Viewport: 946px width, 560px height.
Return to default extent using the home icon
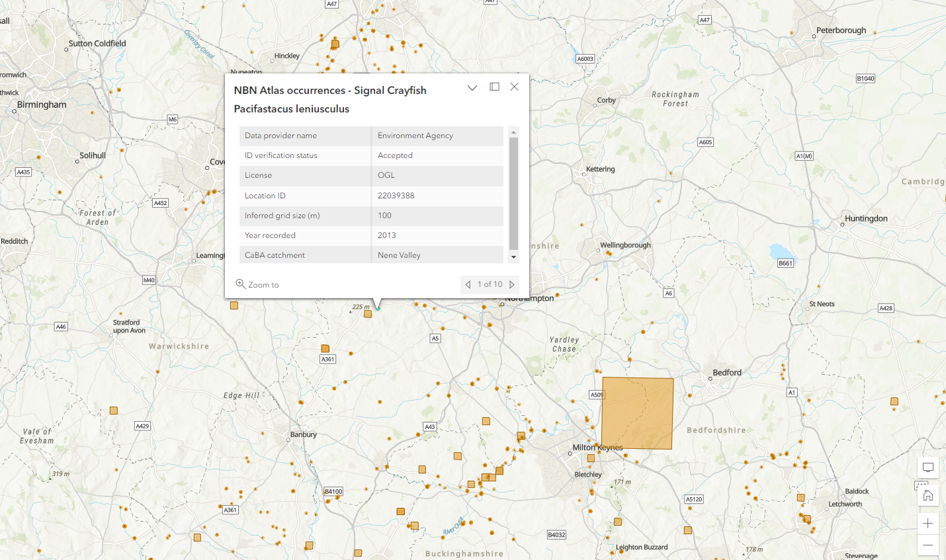[927, 495]
